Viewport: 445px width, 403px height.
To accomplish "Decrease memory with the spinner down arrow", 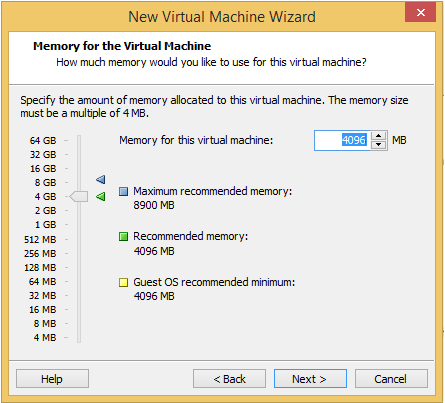I will pyautogui.click(x=378, y=144).
